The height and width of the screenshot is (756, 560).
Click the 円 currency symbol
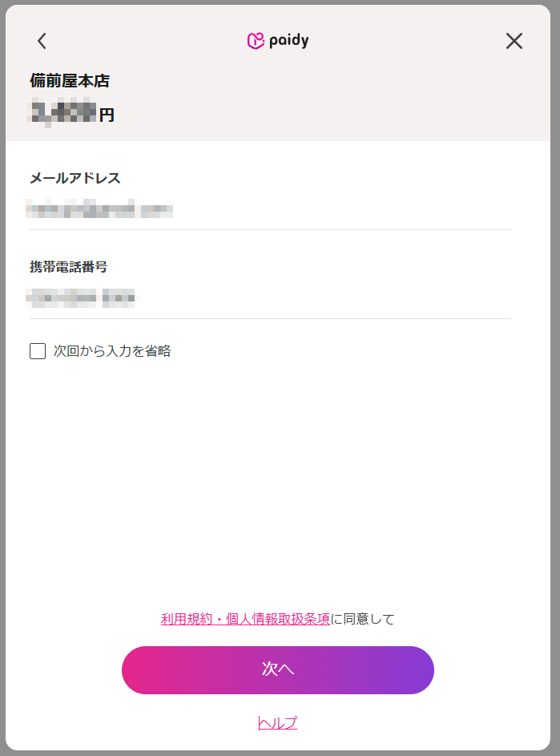click(107, 115)
